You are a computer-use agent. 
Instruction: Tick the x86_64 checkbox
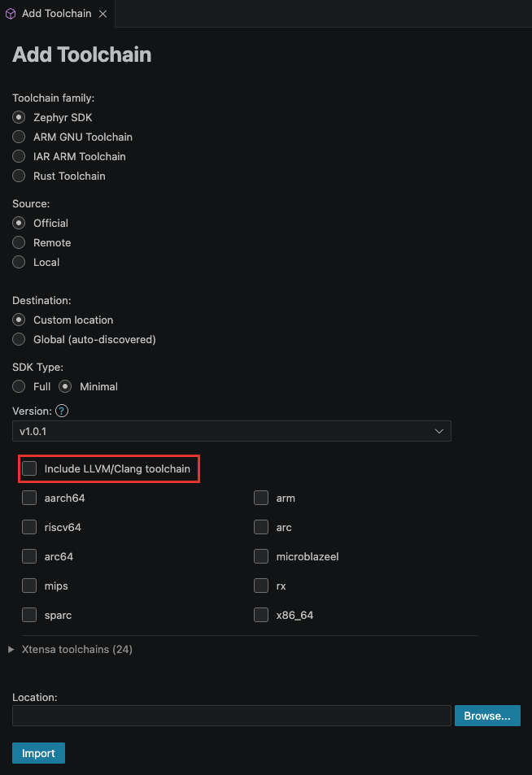click(261, 615)
